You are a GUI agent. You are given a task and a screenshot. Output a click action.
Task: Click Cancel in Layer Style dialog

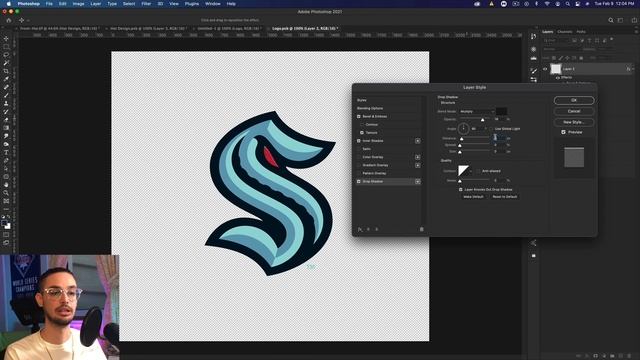coord(574,111)
